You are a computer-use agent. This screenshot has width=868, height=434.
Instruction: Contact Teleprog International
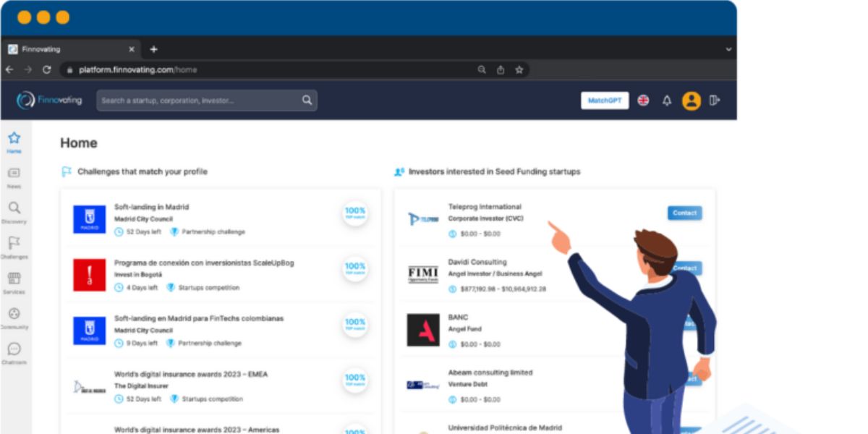pos(684,213)
